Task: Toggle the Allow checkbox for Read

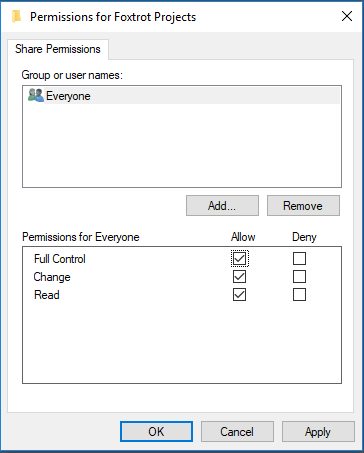Action: pyautogui.click(x=240, y=295)
